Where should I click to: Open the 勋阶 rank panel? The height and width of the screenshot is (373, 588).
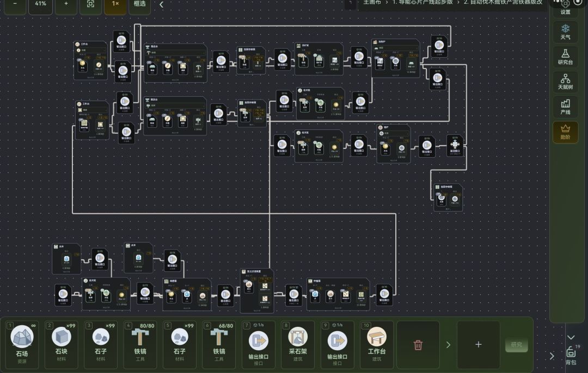pos(565,132)
